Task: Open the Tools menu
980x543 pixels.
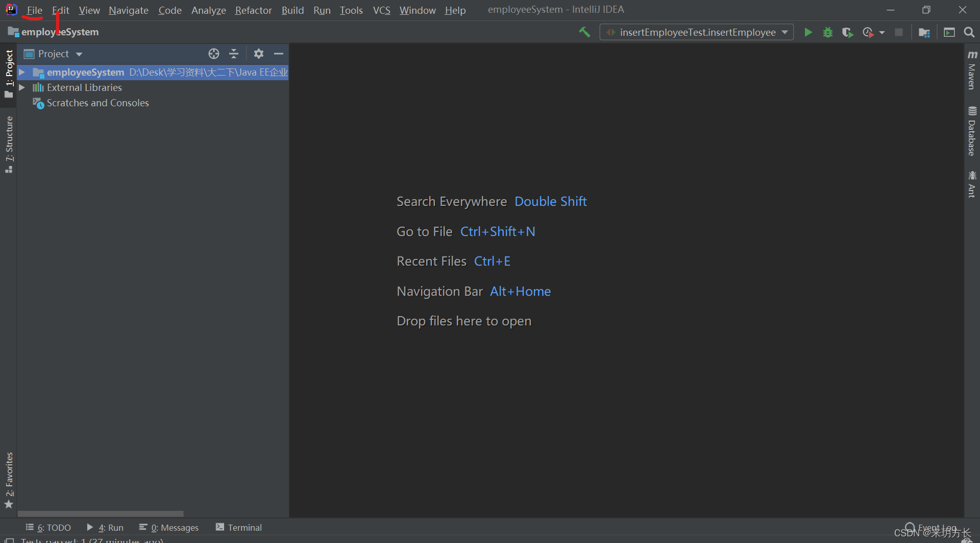Action: (352, 10)
